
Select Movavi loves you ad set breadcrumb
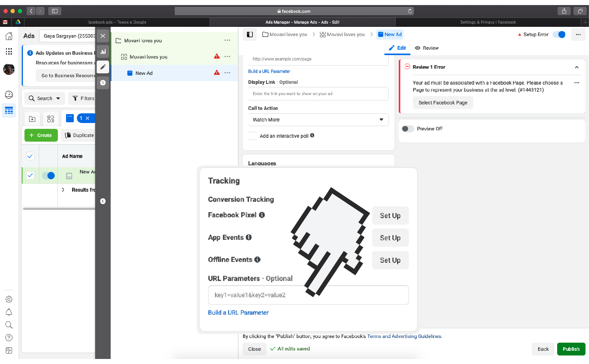342,35
